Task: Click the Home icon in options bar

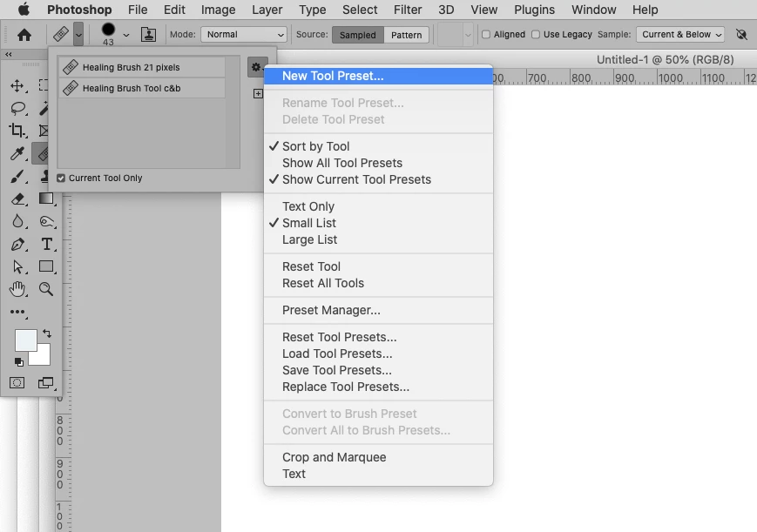Action: [x=24, y=35]
